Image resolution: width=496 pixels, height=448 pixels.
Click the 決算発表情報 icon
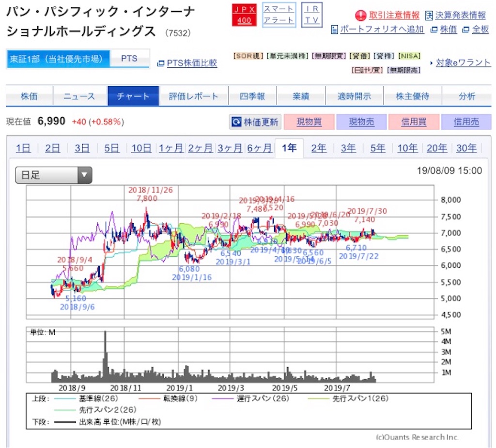click(429, 15)
